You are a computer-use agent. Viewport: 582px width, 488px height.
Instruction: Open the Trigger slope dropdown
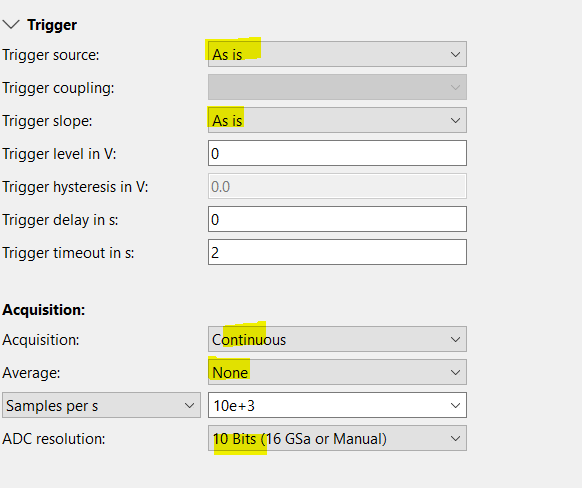[337, 120]
